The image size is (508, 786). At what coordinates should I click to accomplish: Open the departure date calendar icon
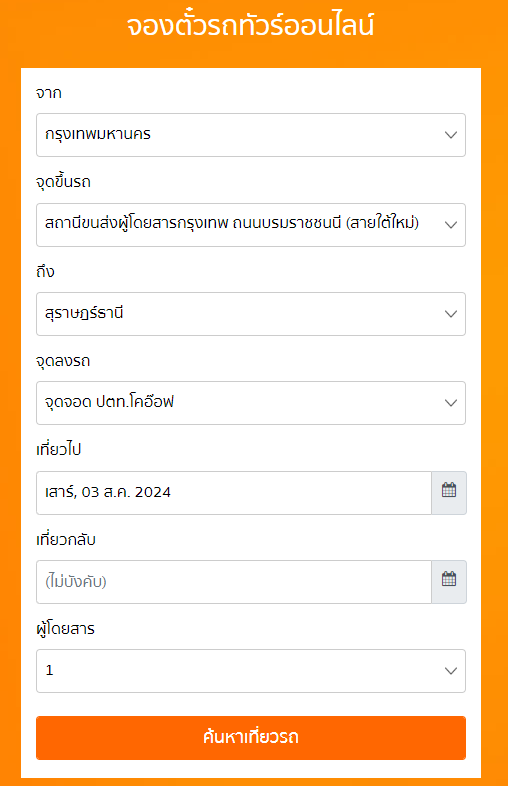pyautogui.click(x=449, y=492)
